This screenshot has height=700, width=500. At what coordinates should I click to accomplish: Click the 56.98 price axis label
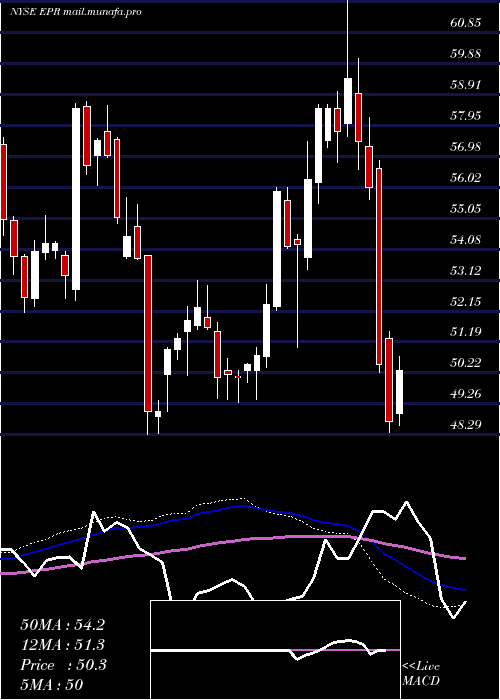point(466,146)
